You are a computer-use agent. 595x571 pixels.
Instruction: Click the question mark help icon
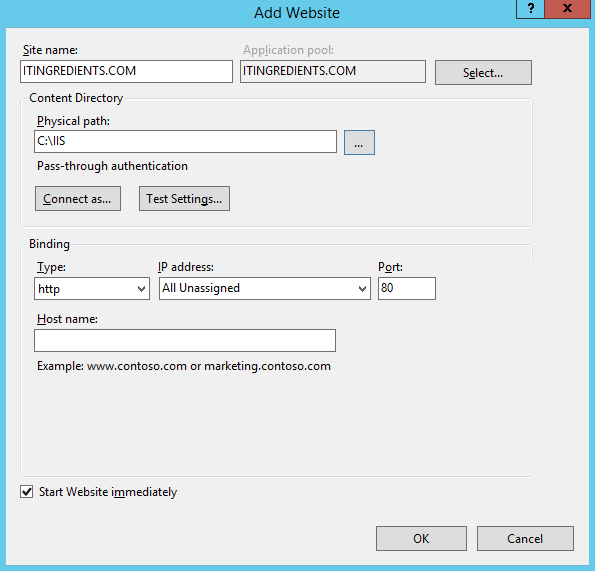(530, 8)
